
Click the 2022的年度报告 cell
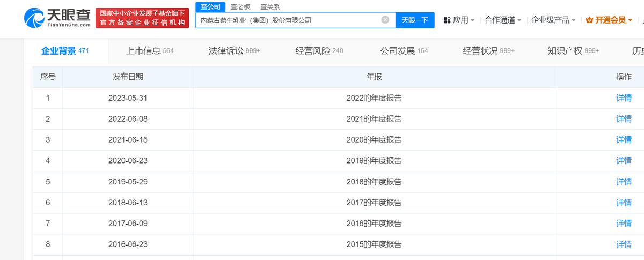[x=374, y=98]
